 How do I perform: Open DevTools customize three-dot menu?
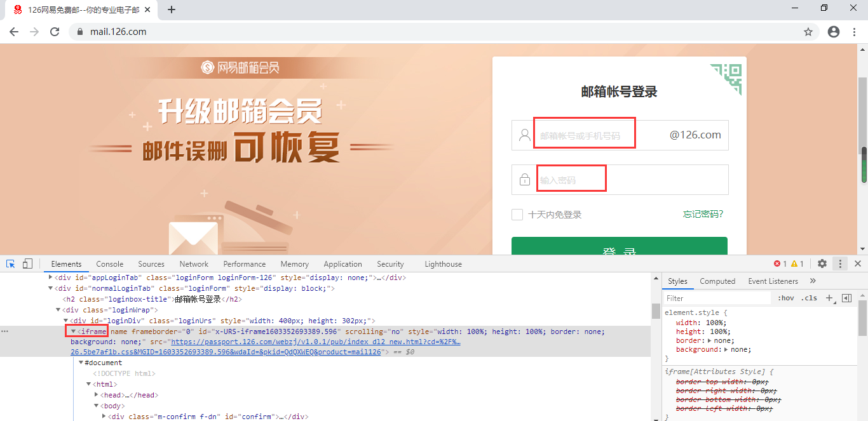click(x=840, y=264)
